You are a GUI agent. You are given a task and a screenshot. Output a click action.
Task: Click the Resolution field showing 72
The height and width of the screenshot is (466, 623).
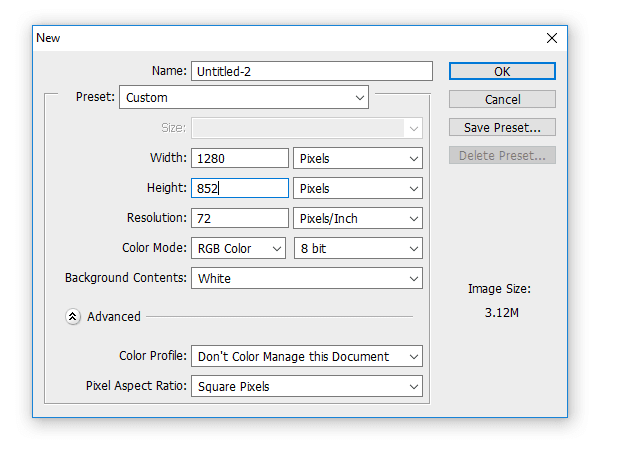tap(240, 218)
